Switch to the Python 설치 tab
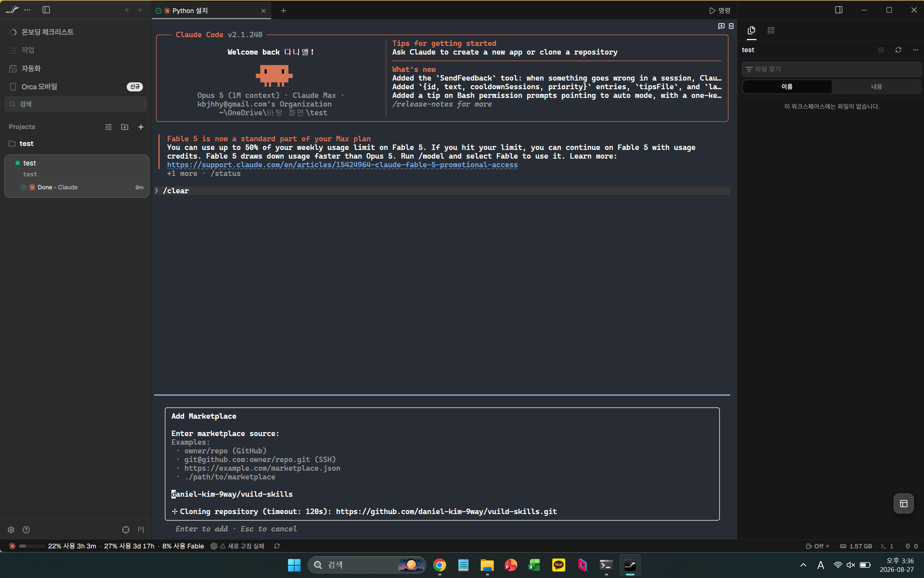This screenshot has height=578, width=924. 211,11
